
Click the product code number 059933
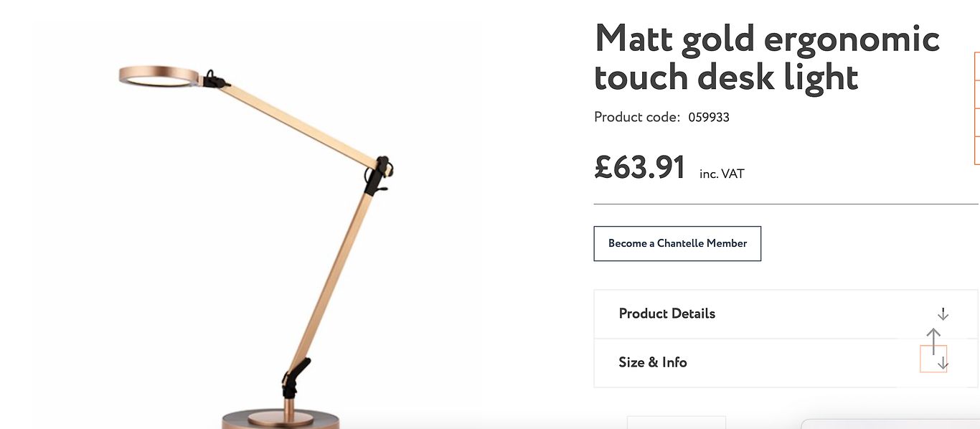709,117
